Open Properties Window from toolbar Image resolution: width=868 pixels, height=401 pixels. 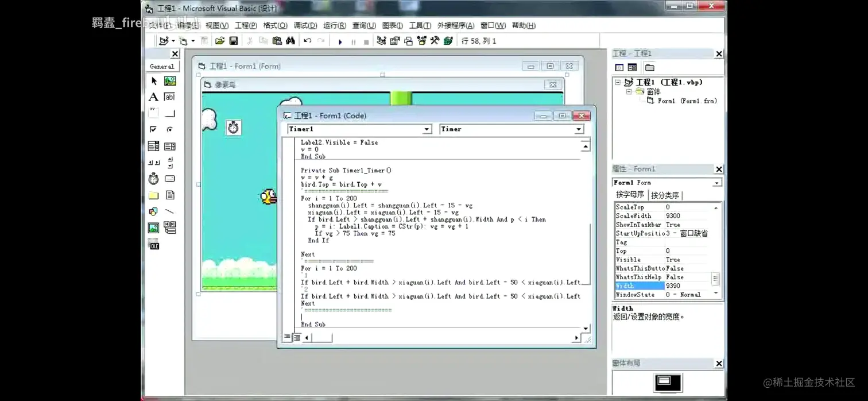[394, 41]
